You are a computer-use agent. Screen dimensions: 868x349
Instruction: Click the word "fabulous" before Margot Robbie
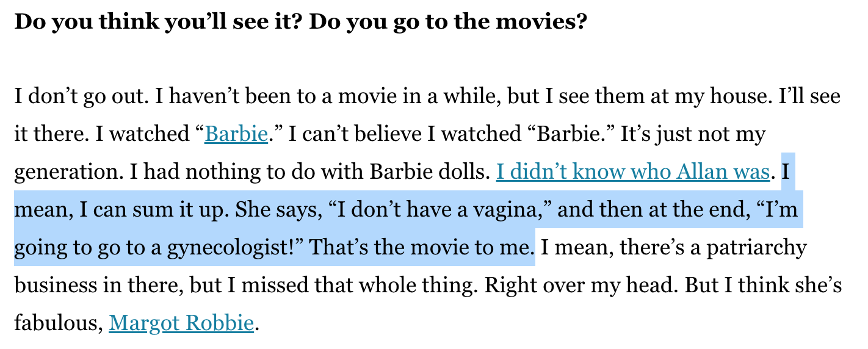tap(57, 323)
